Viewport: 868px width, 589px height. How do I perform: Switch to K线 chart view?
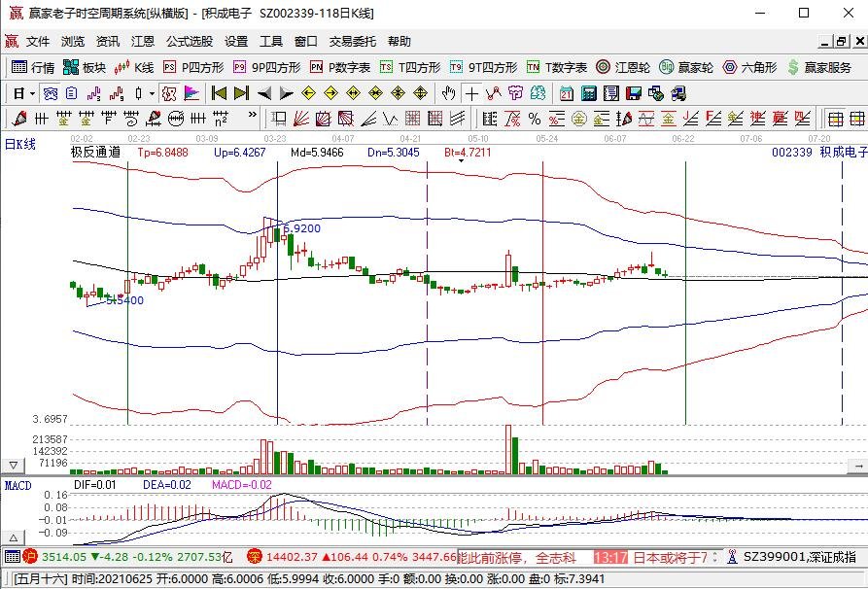coord(134,67)
